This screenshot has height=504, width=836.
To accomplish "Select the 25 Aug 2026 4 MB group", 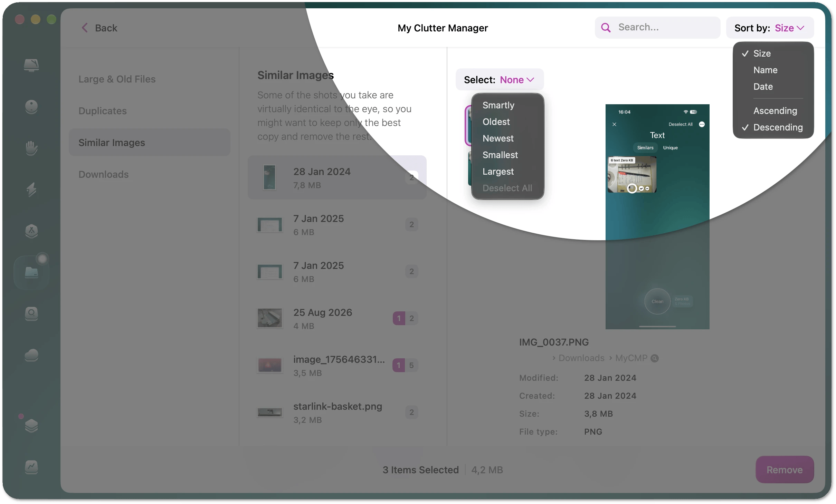I will (337, 318).
